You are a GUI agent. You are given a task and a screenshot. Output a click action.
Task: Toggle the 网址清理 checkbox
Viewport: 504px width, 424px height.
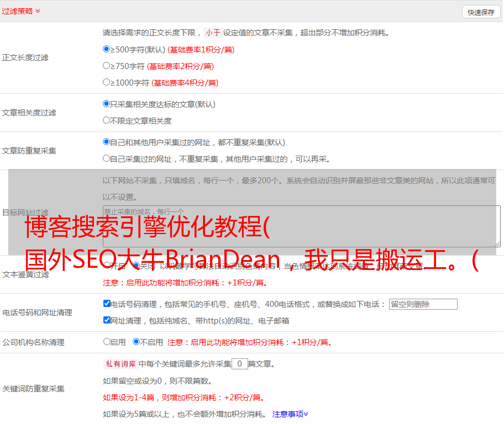pos(107,320)
